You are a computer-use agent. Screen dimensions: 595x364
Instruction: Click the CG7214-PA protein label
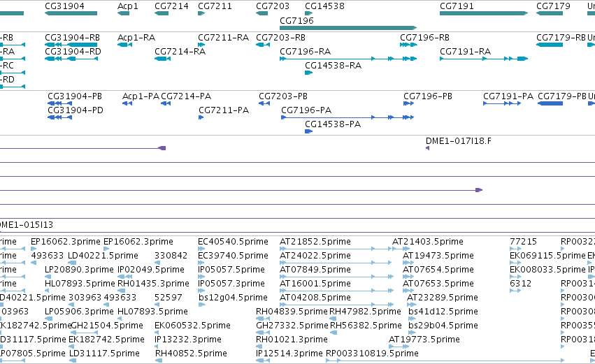pos(186,96)
